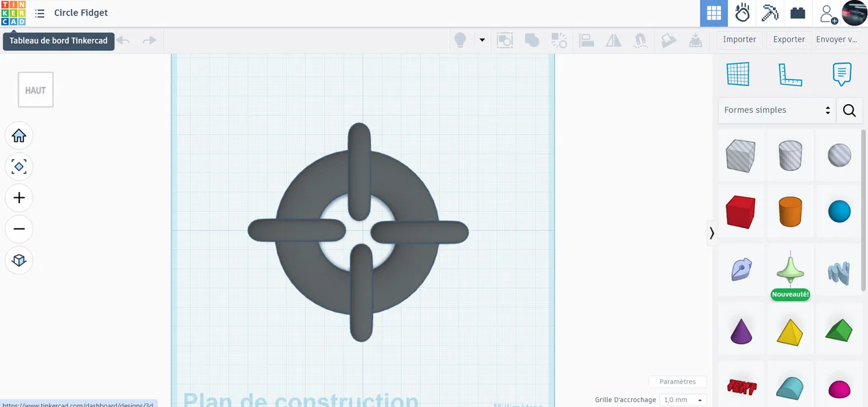868x407 pixels.
Task: Open the designs list menu icon
Action: pos(40,13)
